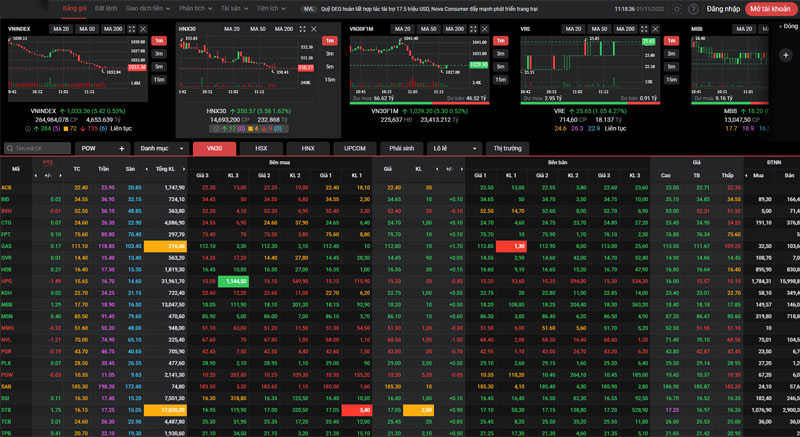Toggle MA 50 on HNX30 chart
This screenshot has width=800, height=437.
coord(258,29)
